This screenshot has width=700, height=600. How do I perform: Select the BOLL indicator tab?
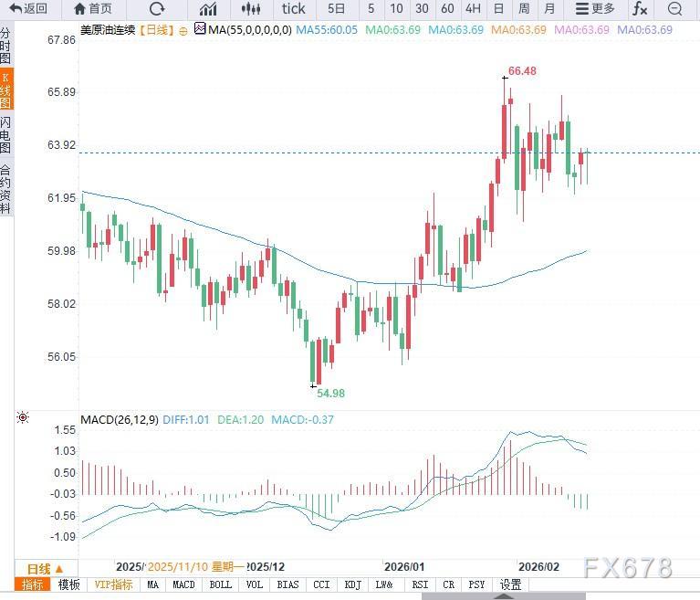[220, 585]
